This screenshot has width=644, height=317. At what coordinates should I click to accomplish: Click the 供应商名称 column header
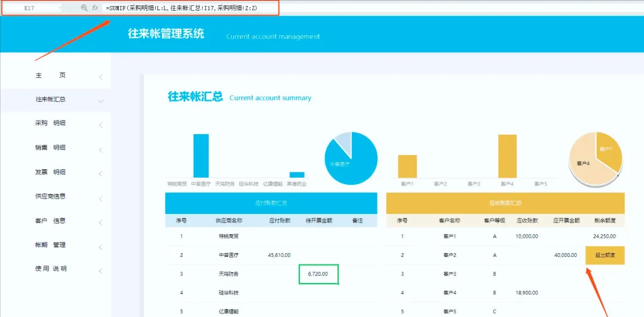(x=229, y=220)
